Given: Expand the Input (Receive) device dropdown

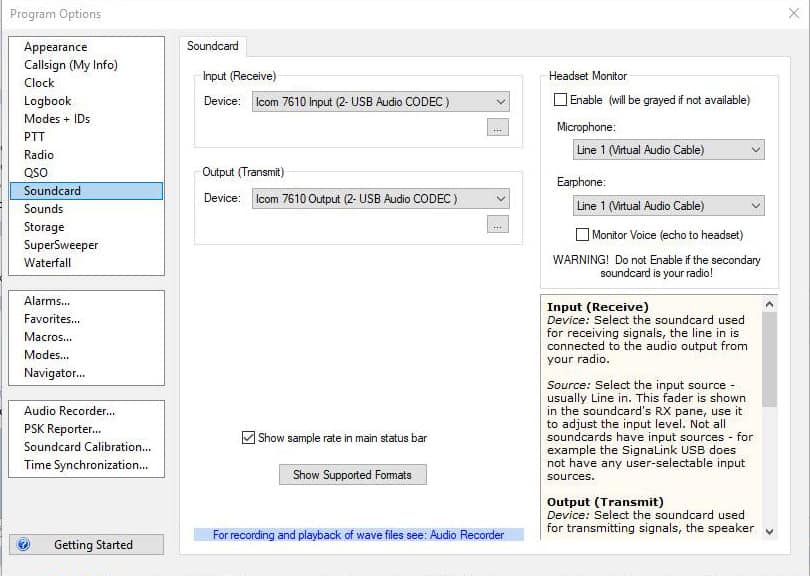Looking at the screenshot, I should coord(381,102).
